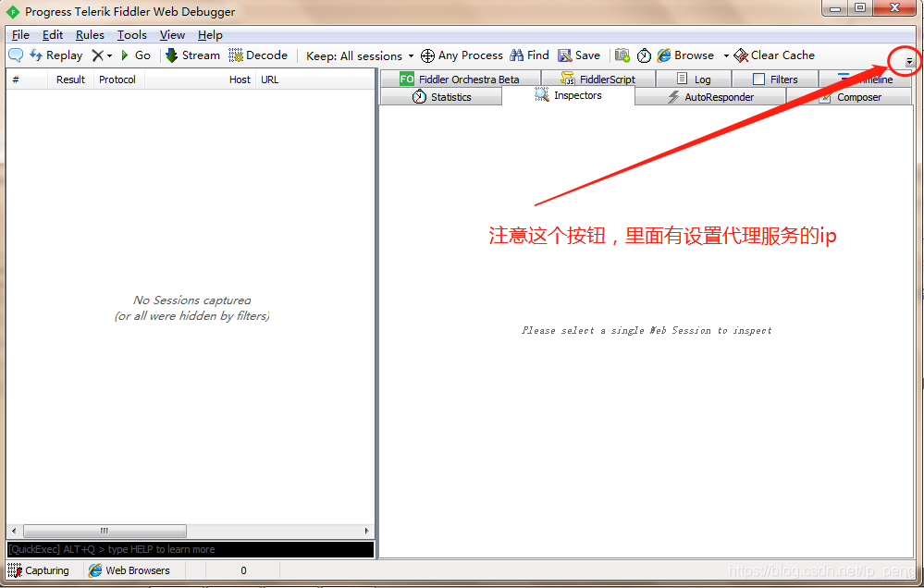
Task: Open the Edit menu
Action: tap(53, 35)
